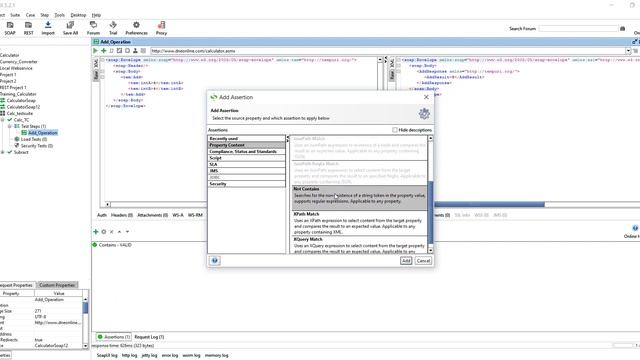Click Calc_testsuite icon in navigator
The image size is (640, 360).
click(2, 113)
